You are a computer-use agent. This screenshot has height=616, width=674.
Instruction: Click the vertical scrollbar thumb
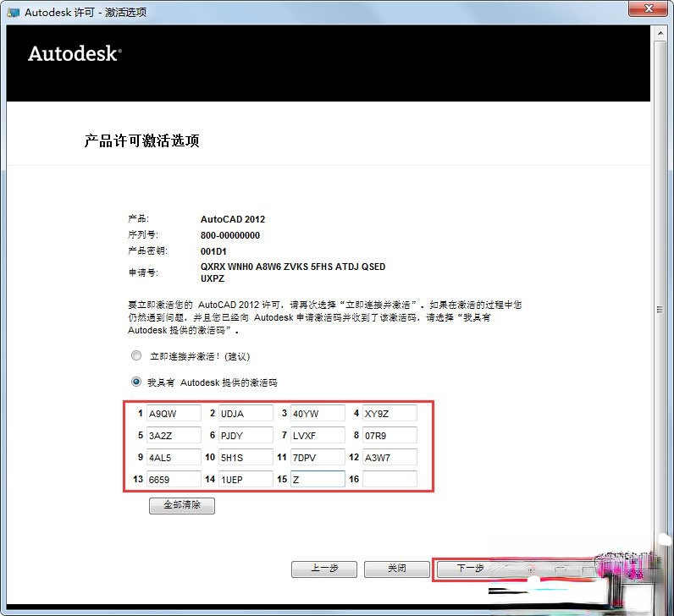(660, 310)
